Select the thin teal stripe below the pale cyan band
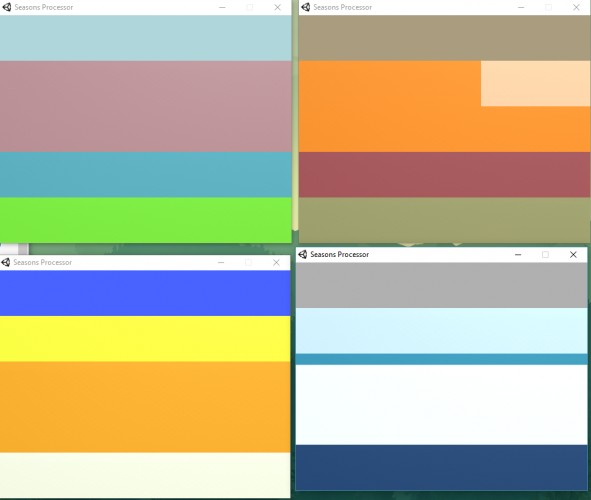591x500 pixels. (x=441, y=359)
